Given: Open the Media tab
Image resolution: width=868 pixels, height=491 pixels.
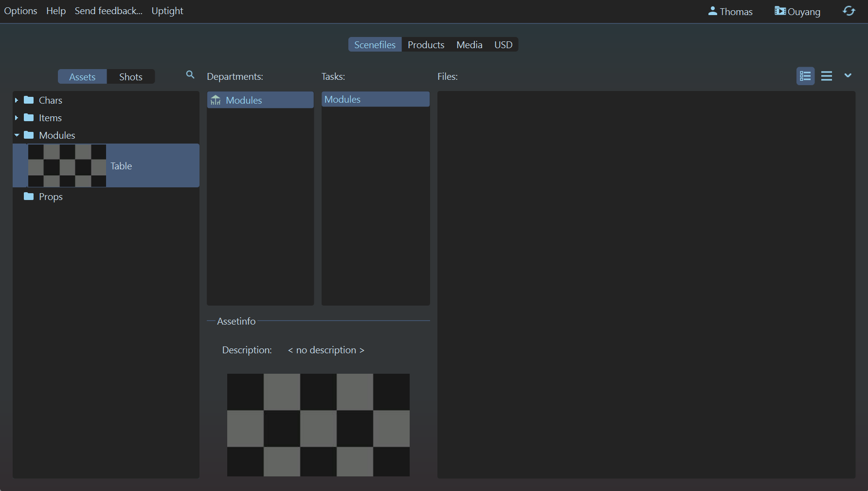Looking at the screenshot, I should click(469, 45).
